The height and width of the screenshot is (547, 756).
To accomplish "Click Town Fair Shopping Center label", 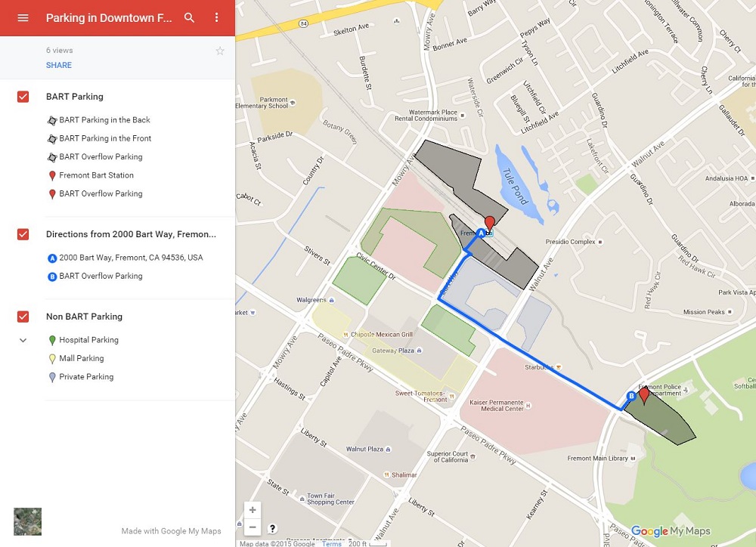I will [331, 499].
